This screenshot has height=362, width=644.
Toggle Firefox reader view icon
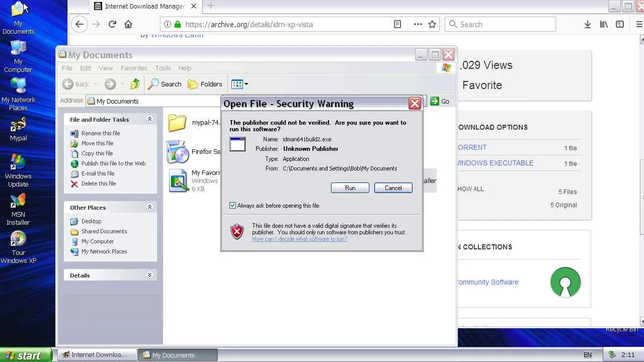pyautogui.click(x=397, y=24)
